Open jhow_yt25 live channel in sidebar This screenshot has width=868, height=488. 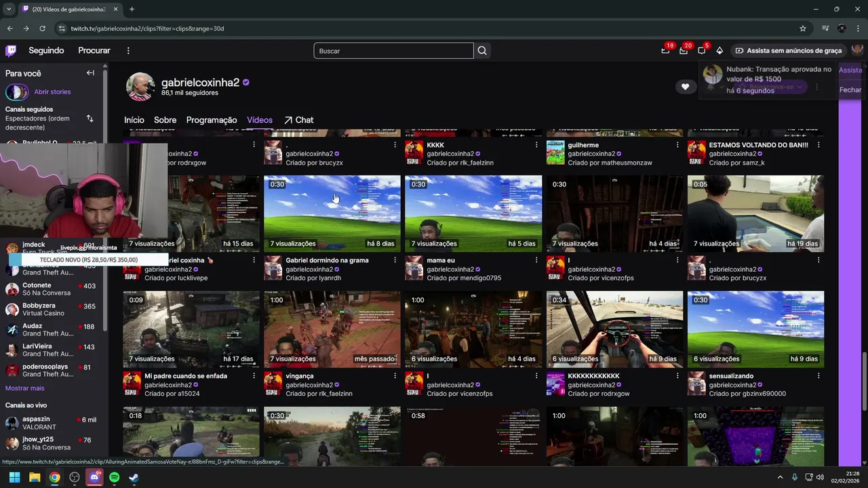click(51, 444)
